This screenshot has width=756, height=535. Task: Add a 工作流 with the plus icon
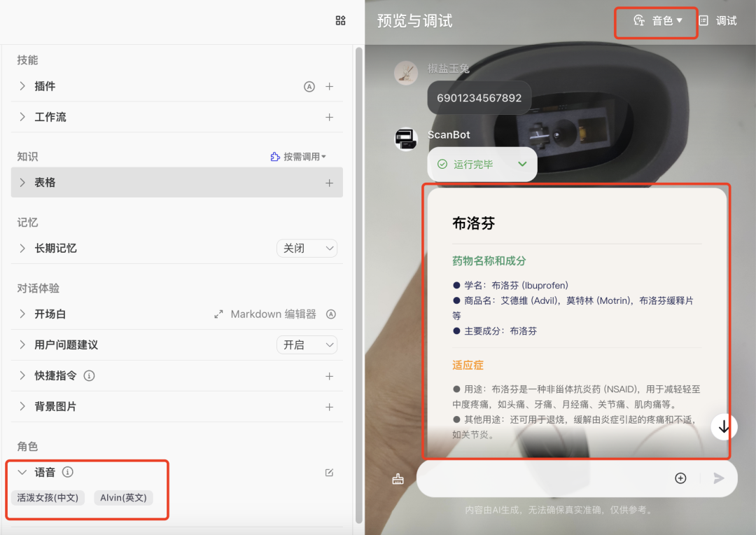(329, 117)
